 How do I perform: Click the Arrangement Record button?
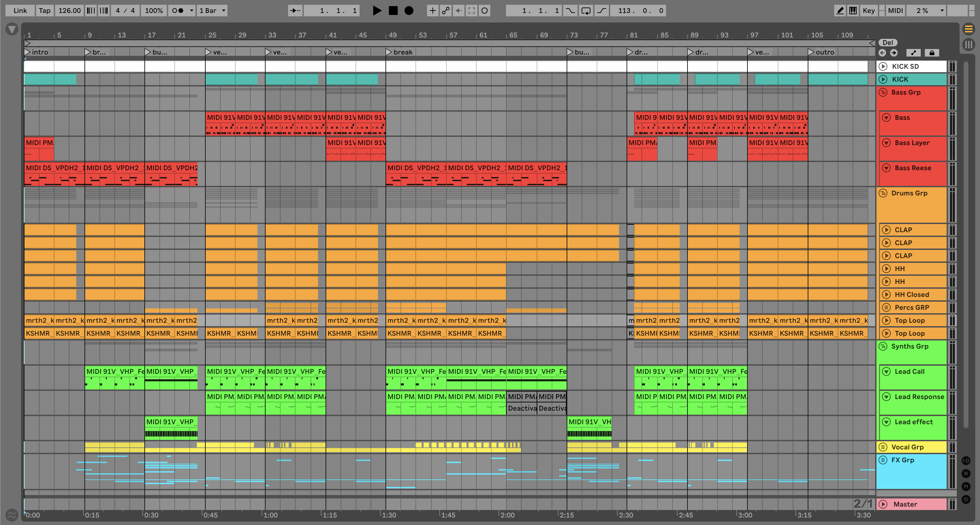click(x=409, y=11)
